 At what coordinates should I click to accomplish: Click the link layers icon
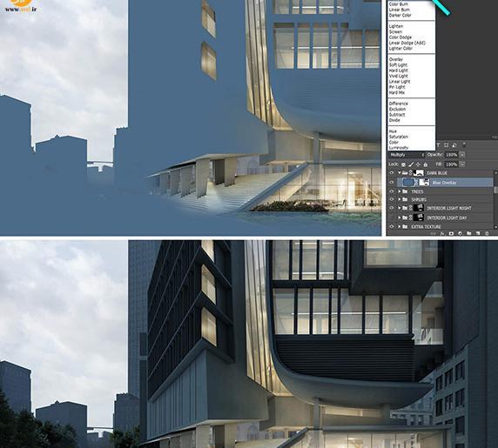(433, 233)
